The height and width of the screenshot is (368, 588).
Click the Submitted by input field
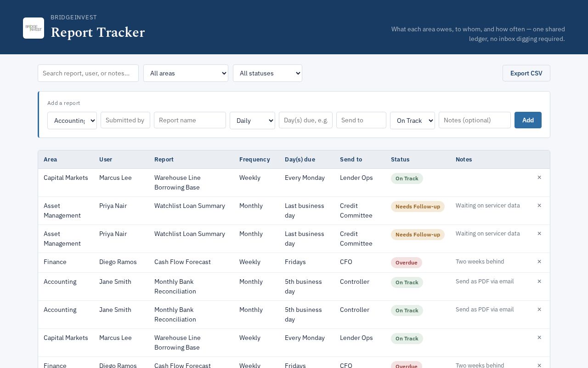[x=125, y=120]
